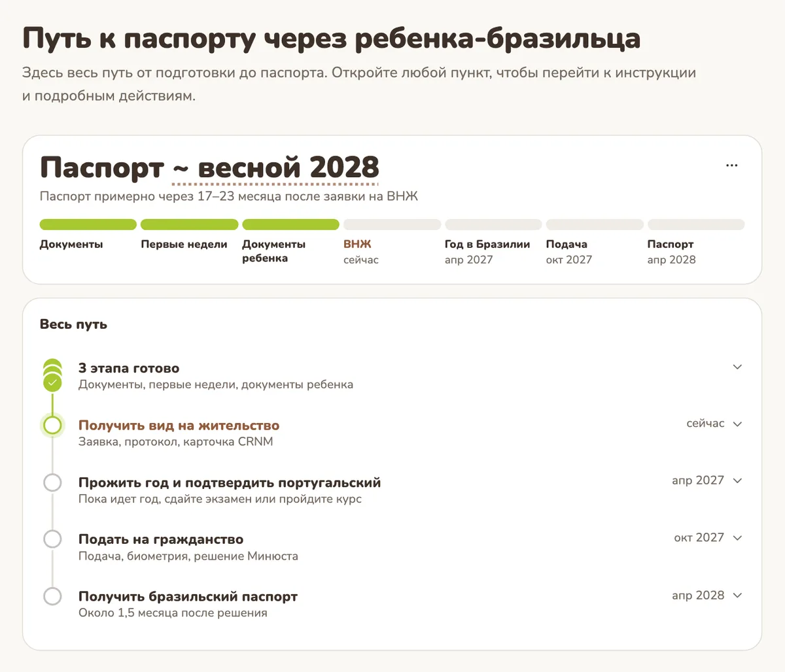
Task: Expand the '3 этапа готово' row chevron
Action: click(737, 367)
